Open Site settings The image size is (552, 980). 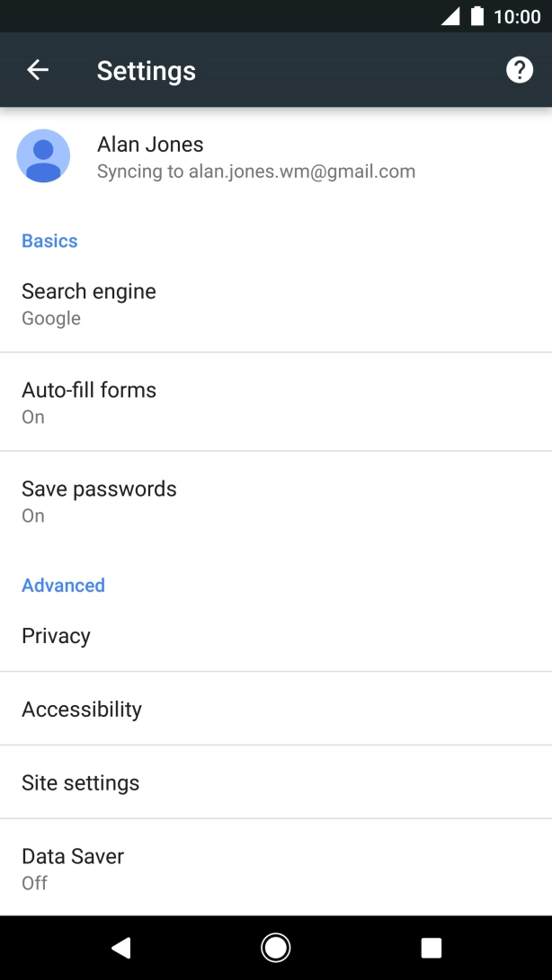[x=81, y=783]
